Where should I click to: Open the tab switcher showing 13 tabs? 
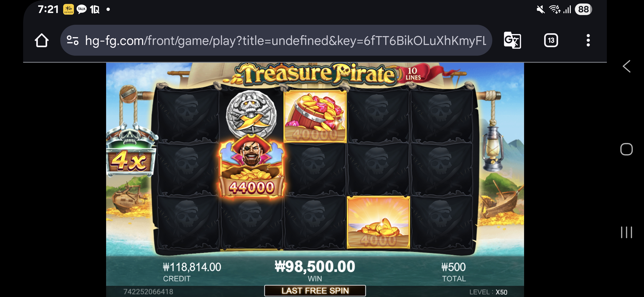click(551, 40)
